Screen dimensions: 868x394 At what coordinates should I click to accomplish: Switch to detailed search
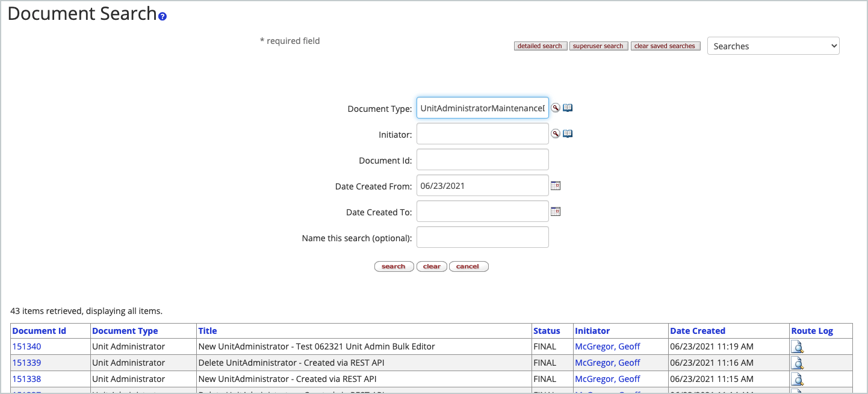pos(540,46)
